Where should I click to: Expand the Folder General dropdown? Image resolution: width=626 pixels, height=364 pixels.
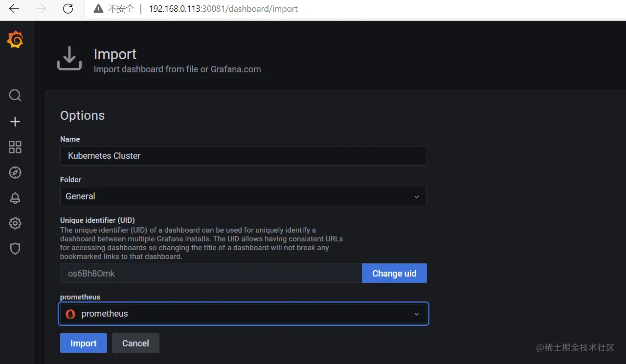pyautogui.click(x=244, y=196)
